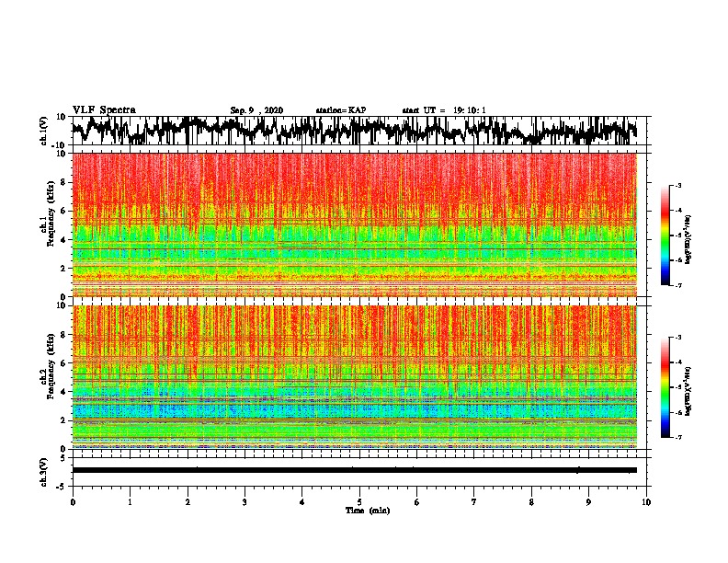The height and width of the screenshot is (563, 728).
Task: Select the "start UT = 19:10:1" text
Action: click(x=444, y=110)
